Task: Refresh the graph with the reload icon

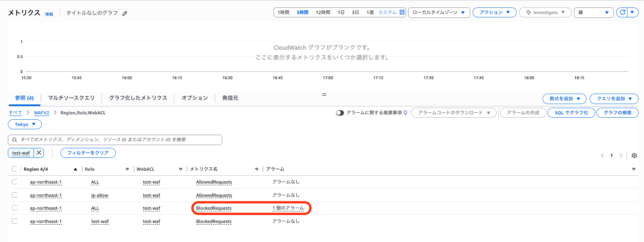Action: tap(622, 12)
